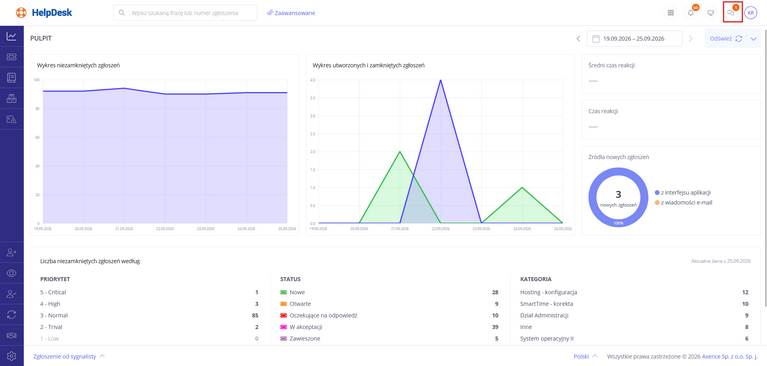The width and height of the screenshot is (767, 366).
Task: Click the W akceptacji status icon
Action: [x=284, y=327]
